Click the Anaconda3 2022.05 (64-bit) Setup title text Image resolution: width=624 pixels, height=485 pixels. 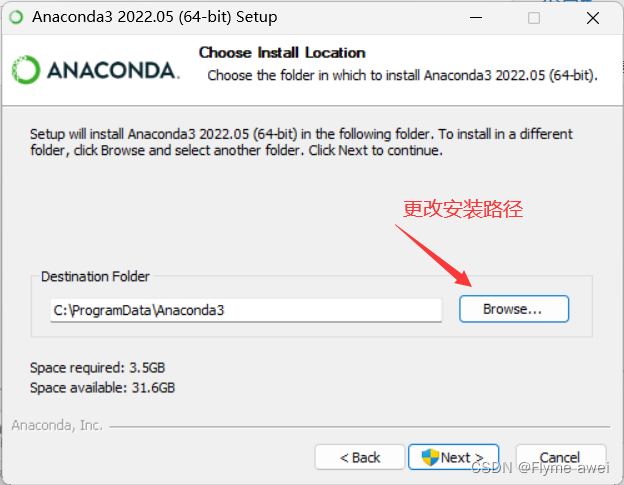click(x=155, y=17)
